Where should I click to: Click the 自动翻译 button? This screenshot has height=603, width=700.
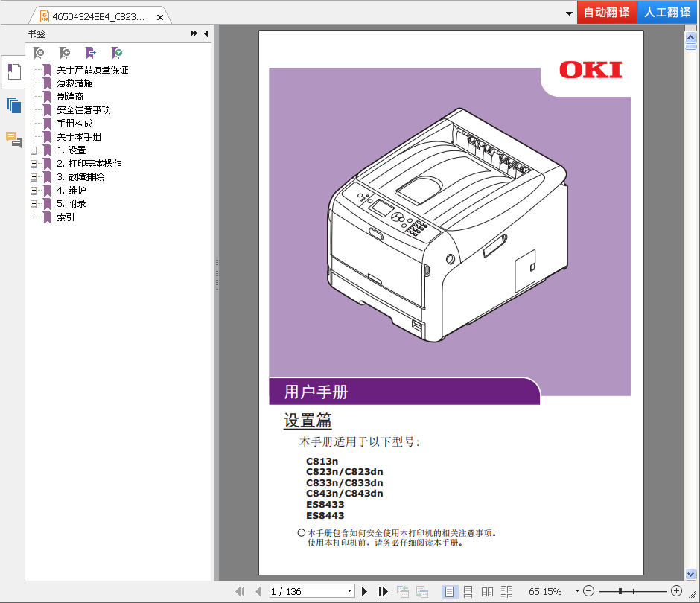coord(607,12)
